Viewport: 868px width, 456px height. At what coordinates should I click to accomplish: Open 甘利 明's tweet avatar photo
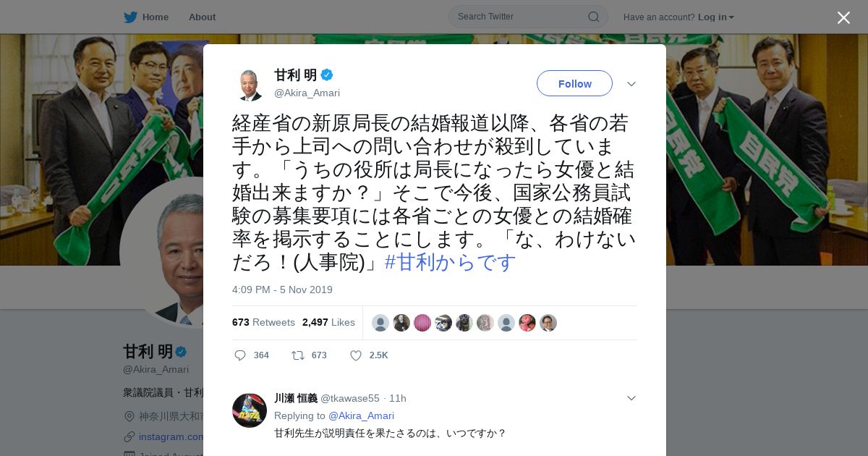[250, 84]
